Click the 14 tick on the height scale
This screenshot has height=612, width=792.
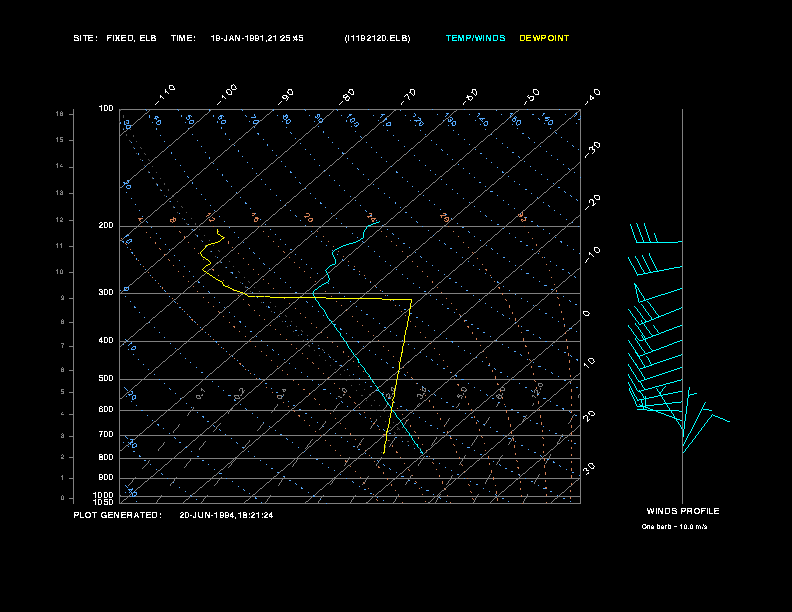point(60,166)
